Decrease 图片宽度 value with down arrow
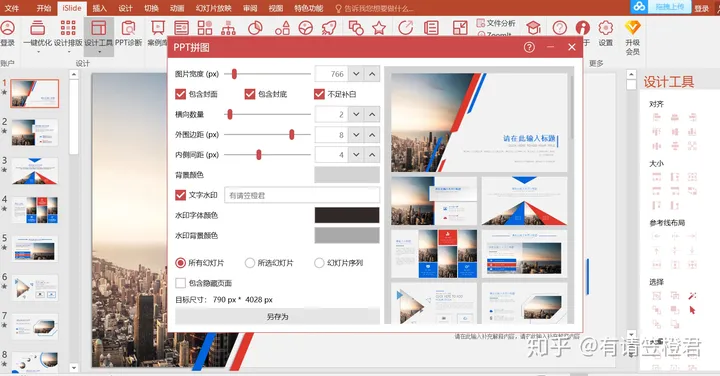 point(356,74)
